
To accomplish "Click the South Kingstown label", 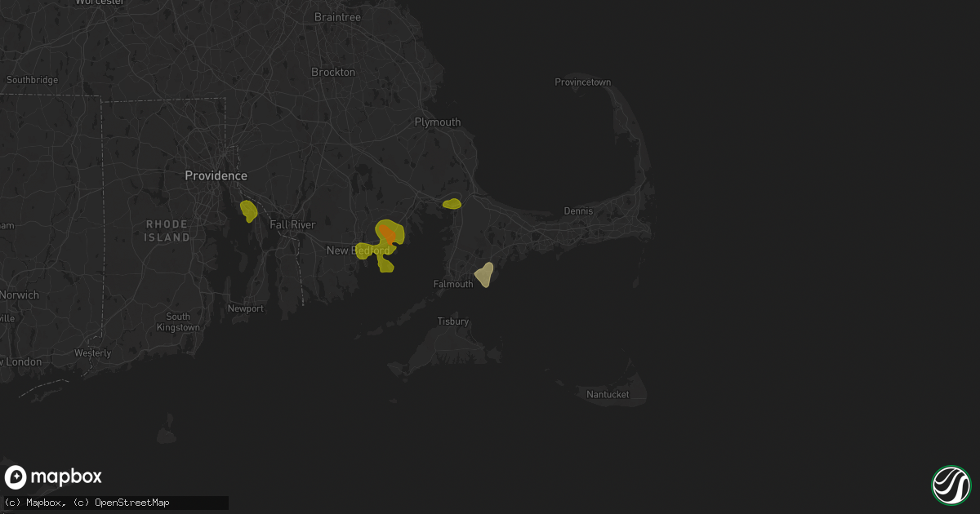I will [x=178, y=322].
